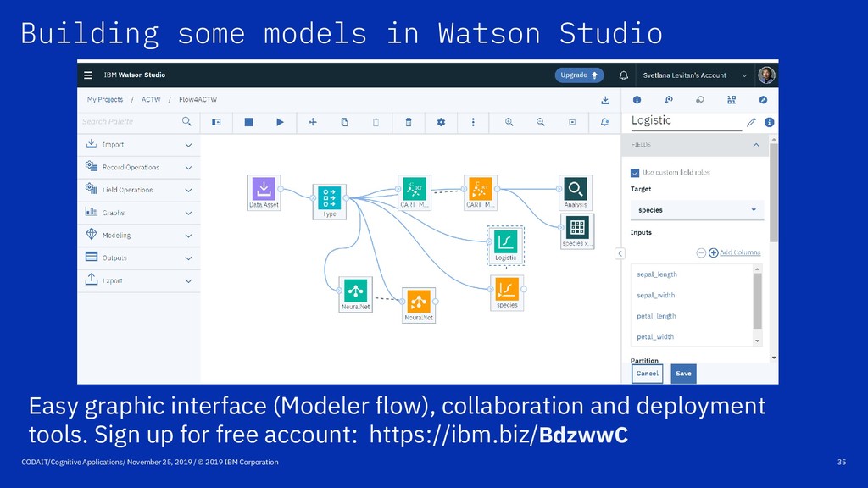
Task: Click the pencil edit icon beside Logistic
Action: [751, 122]
